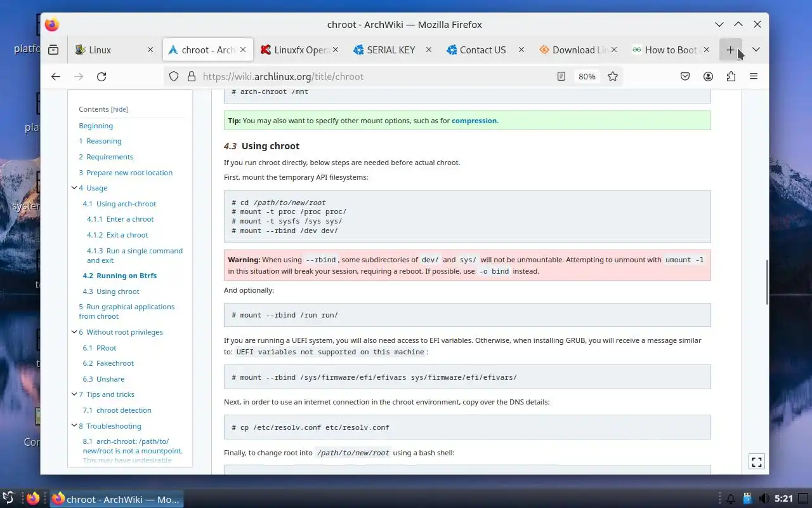Launch Firefox from taskbar launcher

[x=33, y=498]
